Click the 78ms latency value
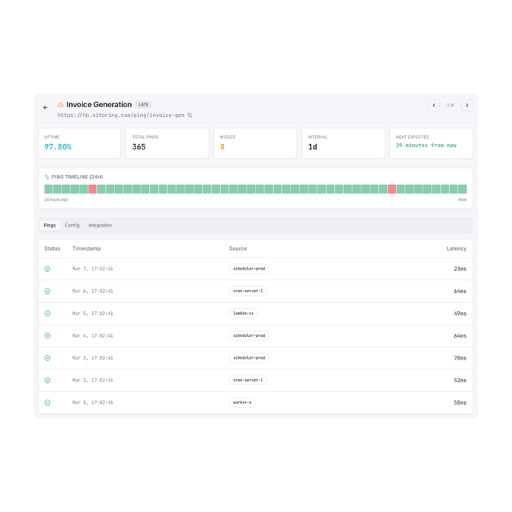This screenshot has width=512, height=512. (x=460, y=358)
